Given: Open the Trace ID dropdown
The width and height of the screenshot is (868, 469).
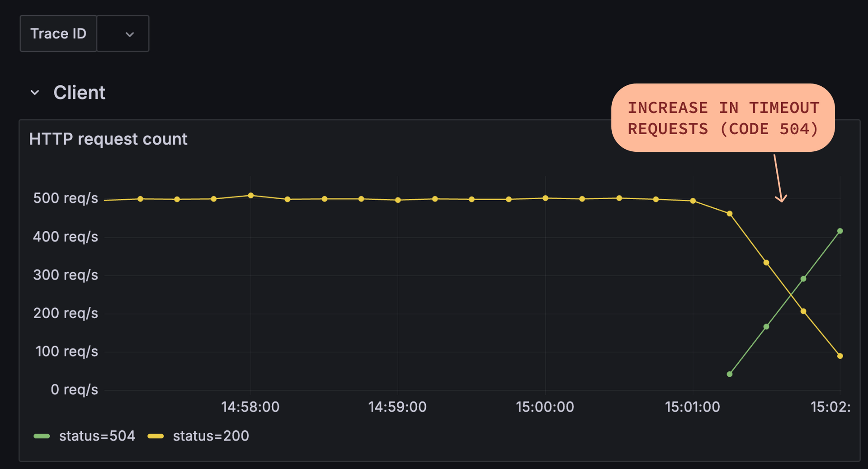Looking at the screenshot, I should [x=123, y=33].
